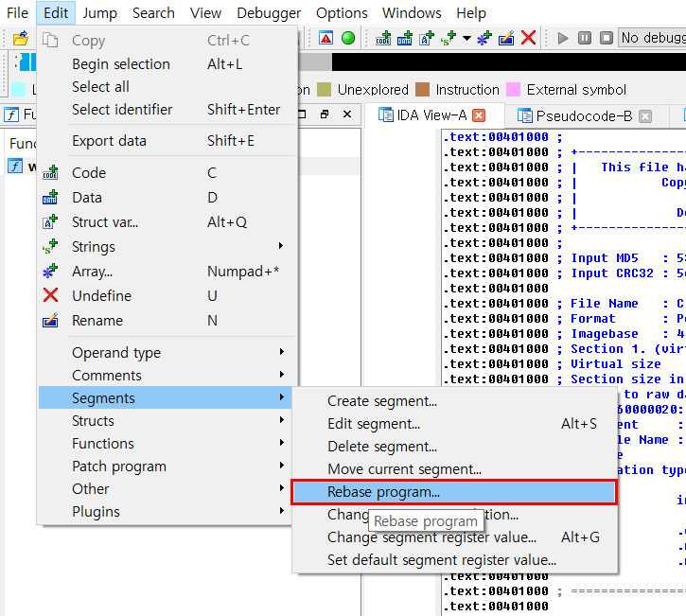Screen dimensions: 686x616
Task: Click the red X Undefine toolbar icon
Action: [529, 38]
